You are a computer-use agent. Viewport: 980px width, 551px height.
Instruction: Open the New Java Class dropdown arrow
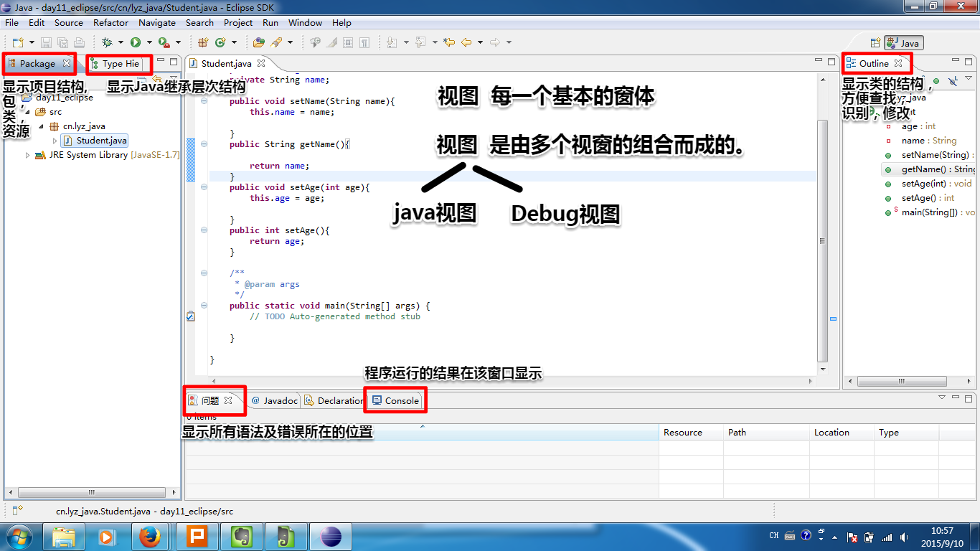click(234, 42)
